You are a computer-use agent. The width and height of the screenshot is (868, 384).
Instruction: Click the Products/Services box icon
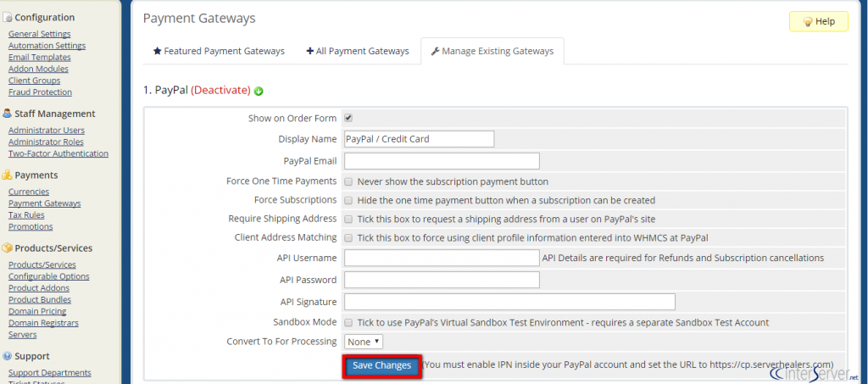[7, 248]
